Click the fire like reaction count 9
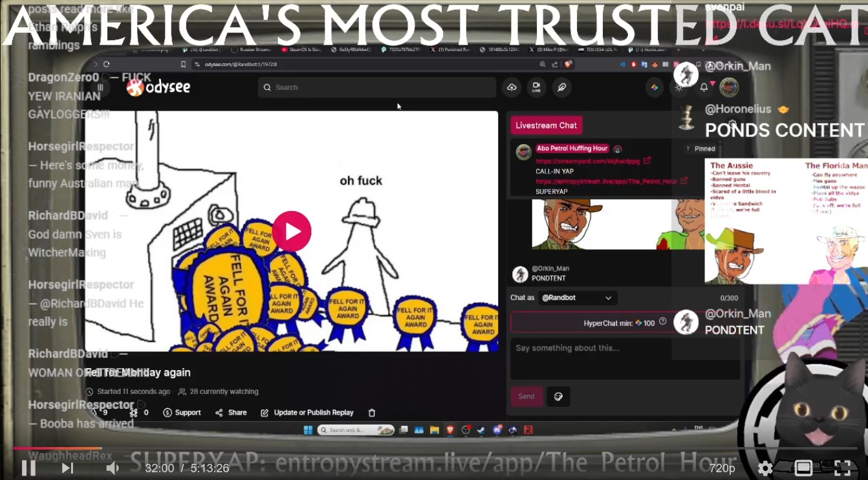The image size is (868, 480). [100, 412]
